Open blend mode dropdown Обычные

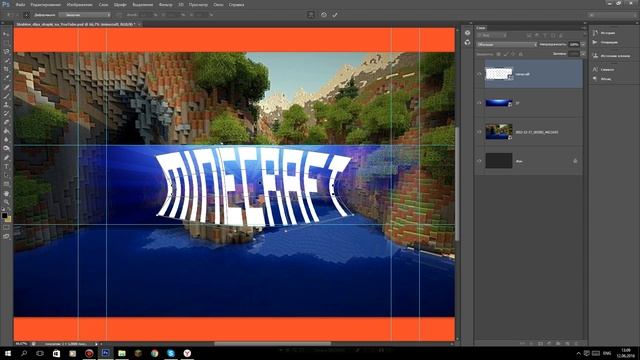[507, 44]
